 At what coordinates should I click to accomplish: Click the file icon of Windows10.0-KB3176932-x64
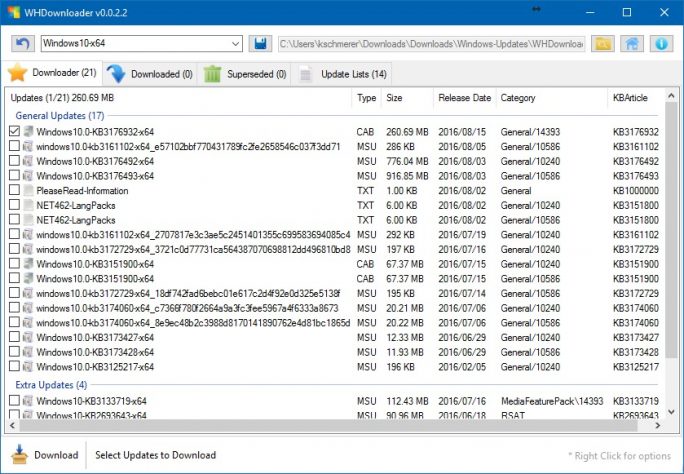(28, 131)
